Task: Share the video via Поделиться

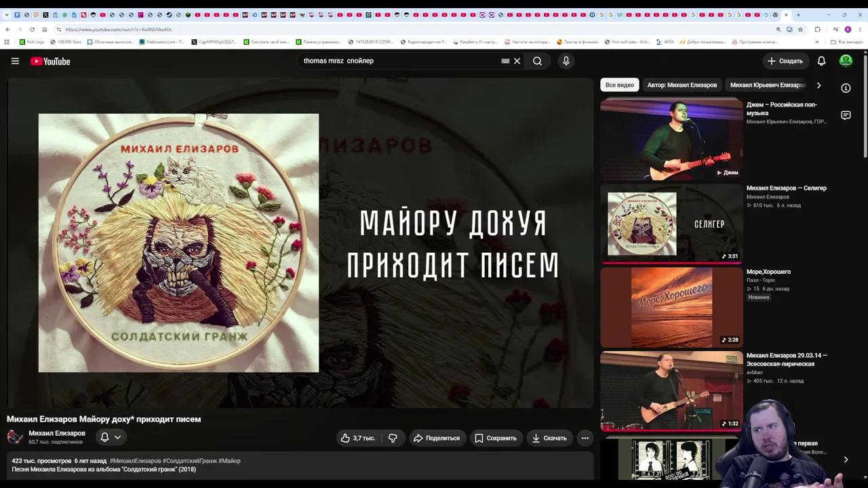Action: tap(437, 438)
